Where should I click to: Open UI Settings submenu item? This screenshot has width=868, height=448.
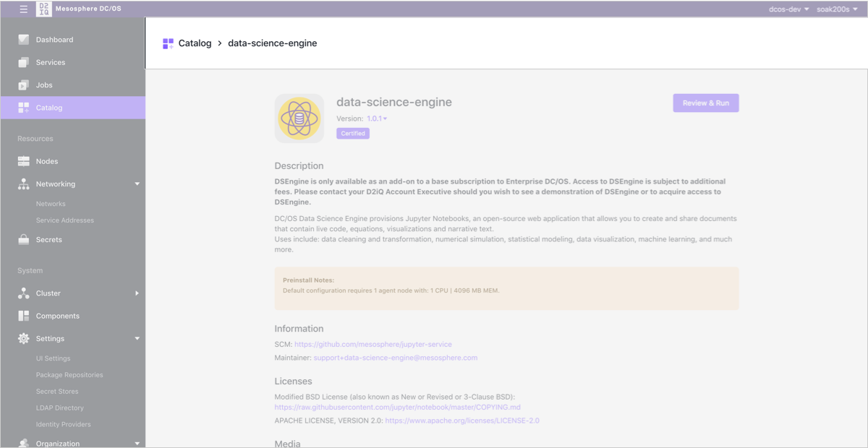(54, 358)
